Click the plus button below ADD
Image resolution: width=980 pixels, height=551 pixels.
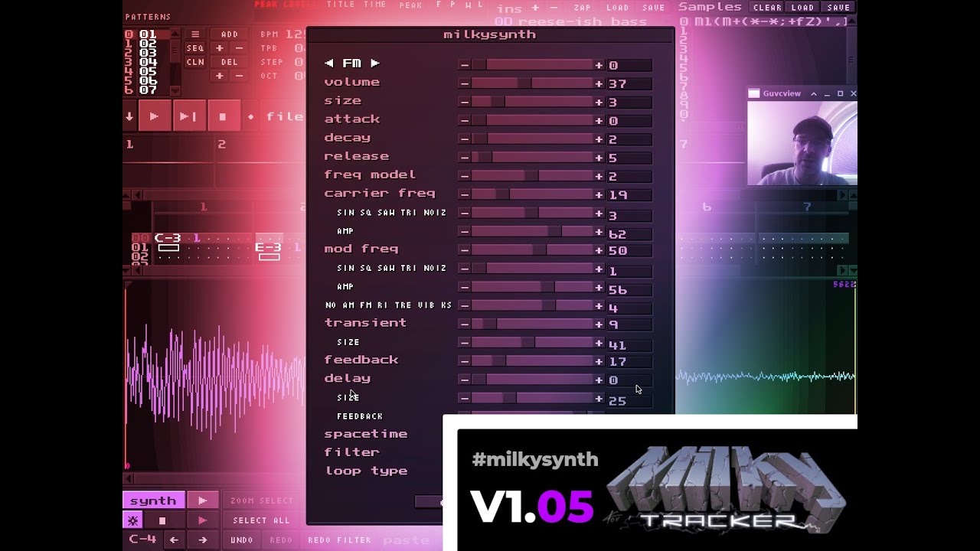tap(220, 48)
